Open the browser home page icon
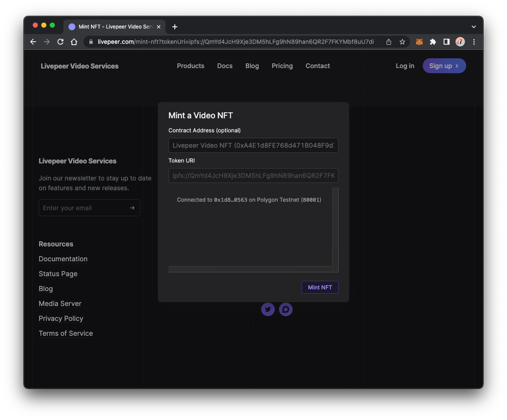This screenshot has height=420, width=507. point(74,42)
